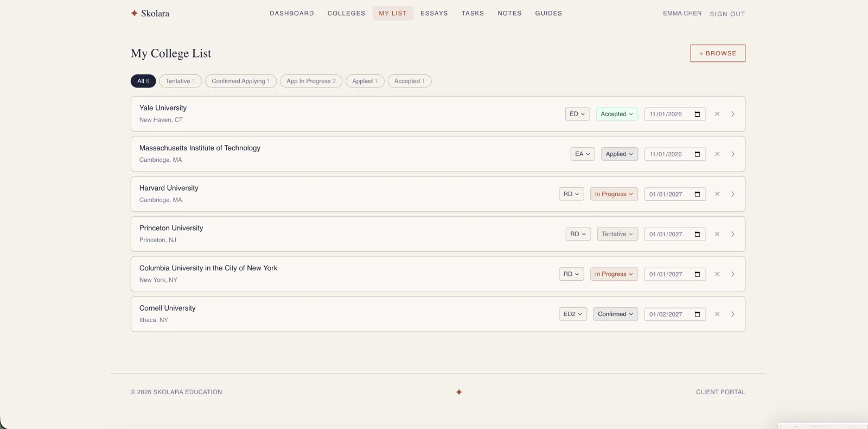Expand Yale's Accepted status dropdown

click(617, 114)
